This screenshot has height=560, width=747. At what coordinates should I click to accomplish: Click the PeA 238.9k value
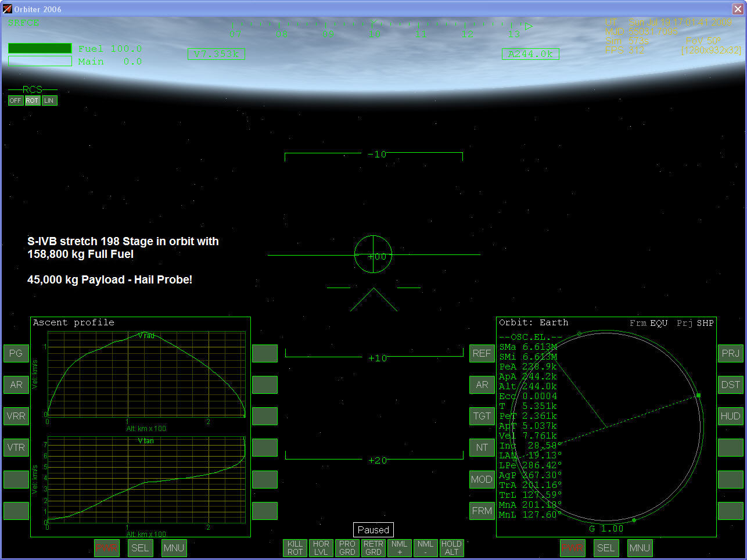pos(528,367)
